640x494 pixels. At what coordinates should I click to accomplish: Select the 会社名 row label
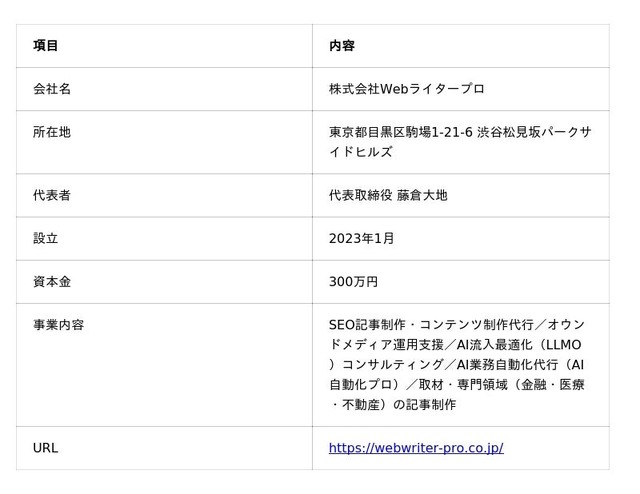point(52,89)
